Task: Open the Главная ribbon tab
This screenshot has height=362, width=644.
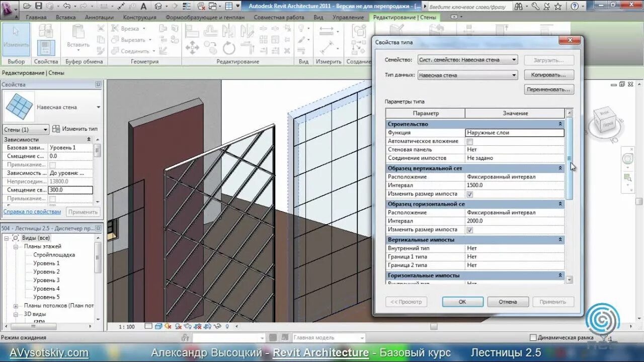Action: click(36, 17)
